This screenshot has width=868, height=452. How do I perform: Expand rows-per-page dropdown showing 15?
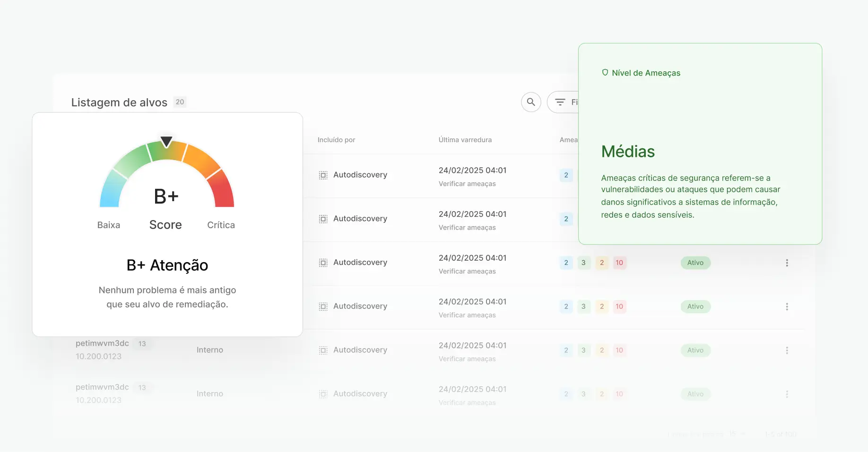737,434
